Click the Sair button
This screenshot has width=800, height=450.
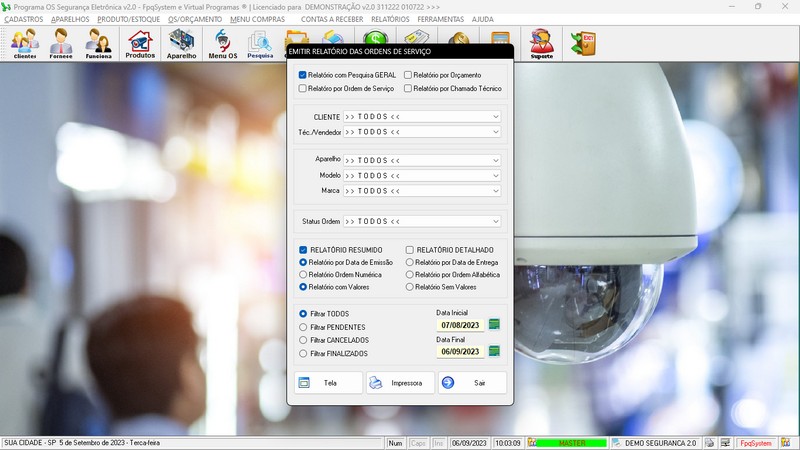click(472, 383)
